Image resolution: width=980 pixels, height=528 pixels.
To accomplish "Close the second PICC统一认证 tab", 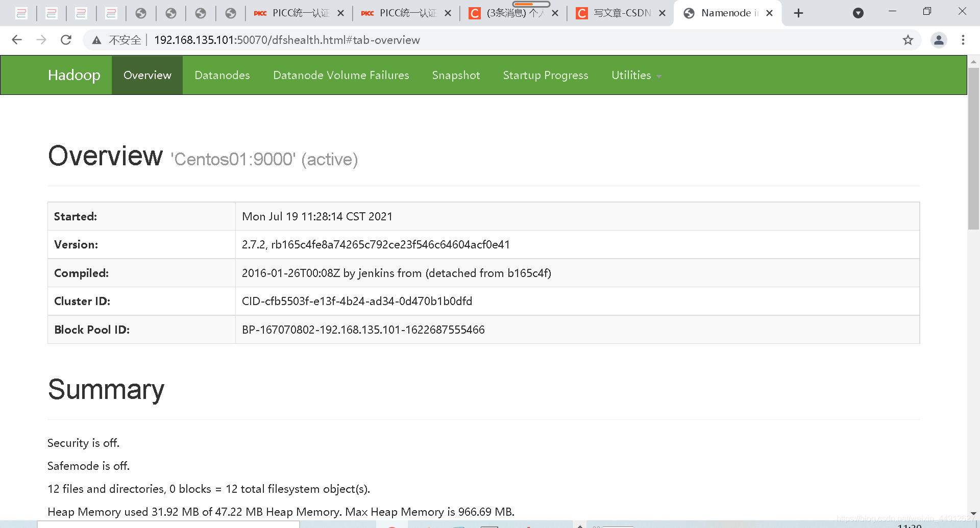I will coord(448,13).
